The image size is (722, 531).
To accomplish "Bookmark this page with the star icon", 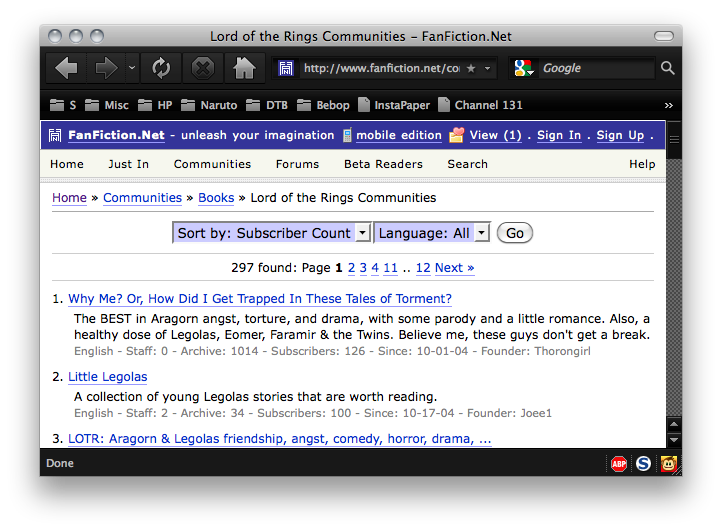I will [471, 69].
